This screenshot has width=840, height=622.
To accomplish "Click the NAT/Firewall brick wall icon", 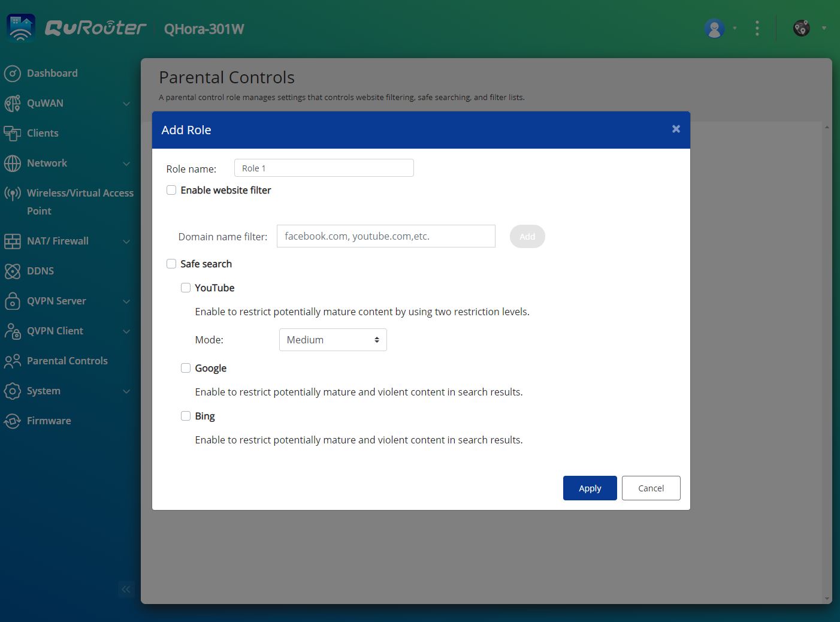I will click(x=13, y=241).
